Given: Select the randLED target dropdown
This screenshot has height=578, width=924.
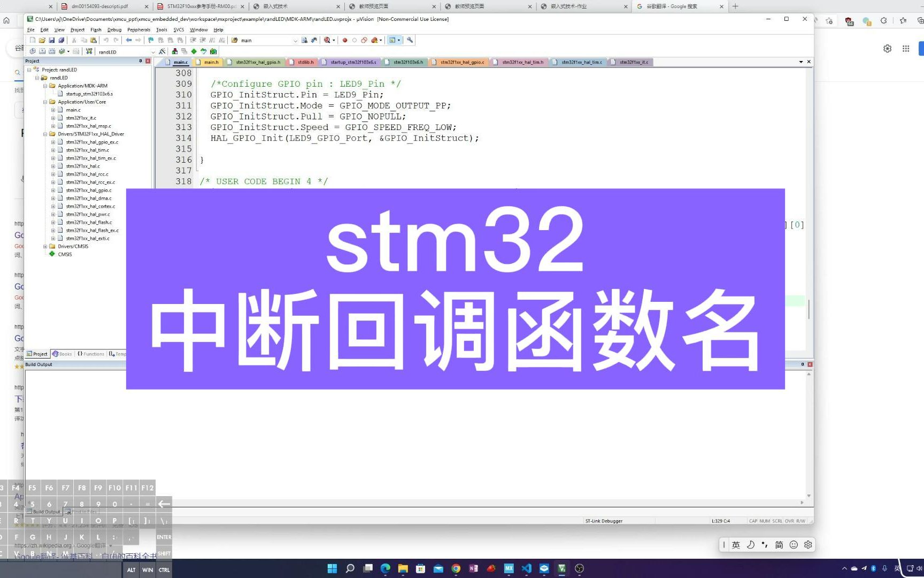Looking at the screenshot, I should pyautogui.click(x=126, y=52).
